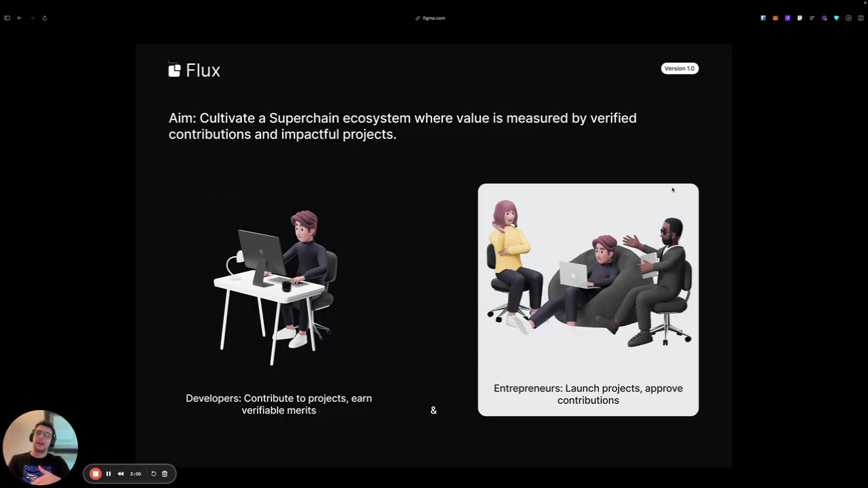This screenshot has height=488, width=868.
Task: Open the MetaMask fox extension
Action: pyautogui.click(x=775, y=18)
